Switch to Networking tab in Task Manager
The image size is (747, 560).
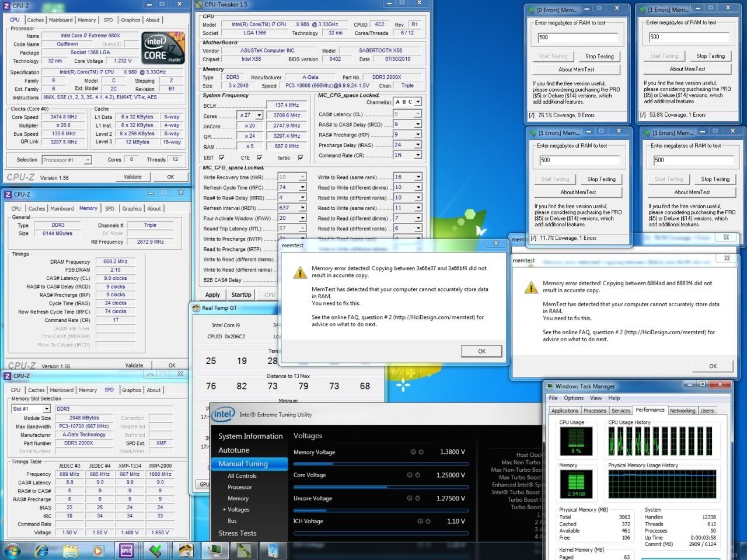[x=682, y=411]
